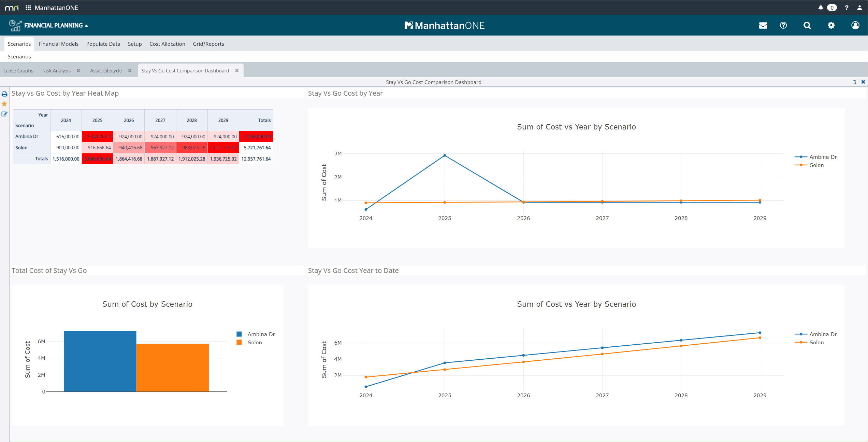Toggle Solon series in top line chart legend
This screenshot has height=442, width=868.
pyautogui.click(x=816, y=165)
